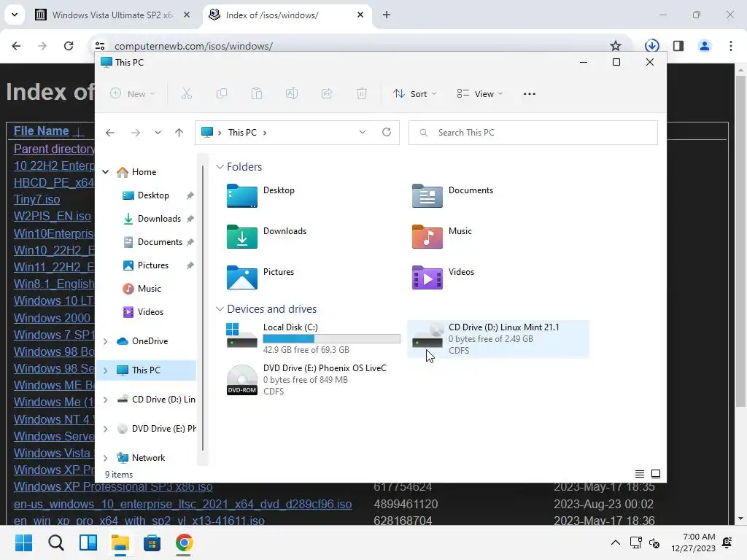Image resolution: width=747 pixels, height=560 pixels.
Task: Go up one folder level
Action: pos(179,133)
